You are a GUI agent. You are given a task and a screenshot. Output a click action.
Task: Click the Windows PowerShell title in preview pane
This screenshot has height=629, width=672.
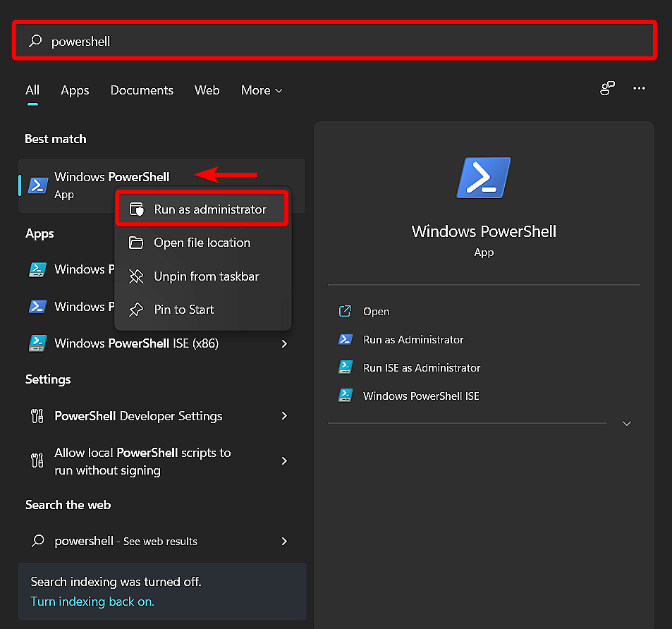[x=484, y=231]
